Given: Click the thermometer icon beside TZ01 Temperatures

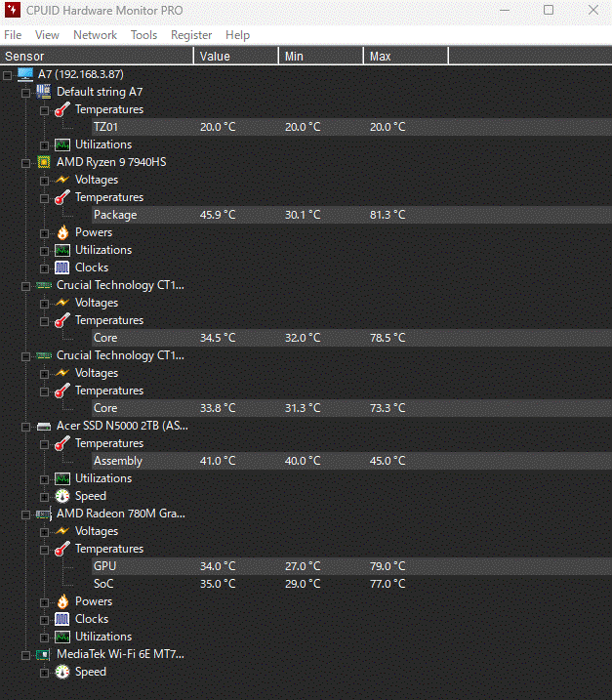Looking at the screenshot, I should [x=62, y=109].
